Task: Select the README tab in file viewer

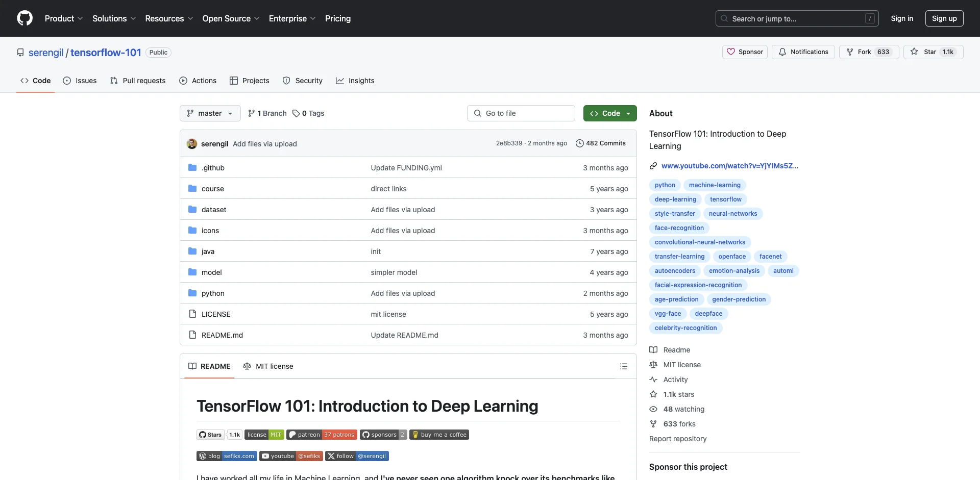Action: coord(209,366)
